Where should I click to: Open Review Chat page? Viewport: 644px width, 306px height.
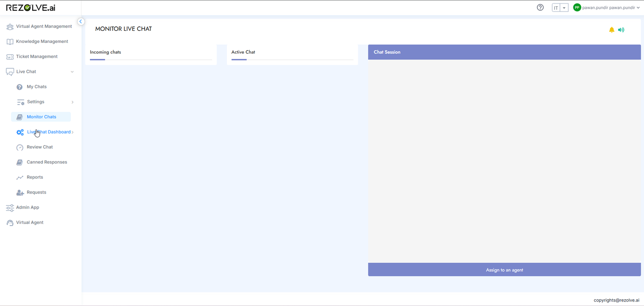40,147
